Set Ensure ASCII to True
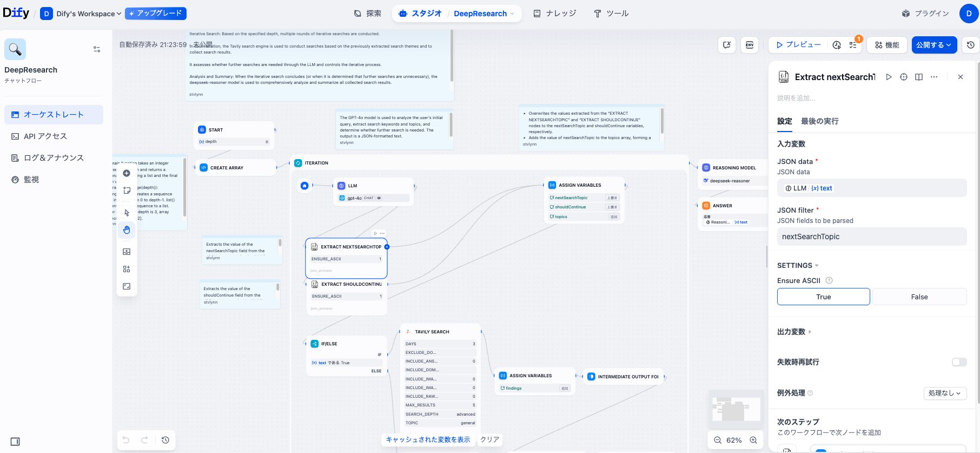Screen dimensions: 980x453 824,297
